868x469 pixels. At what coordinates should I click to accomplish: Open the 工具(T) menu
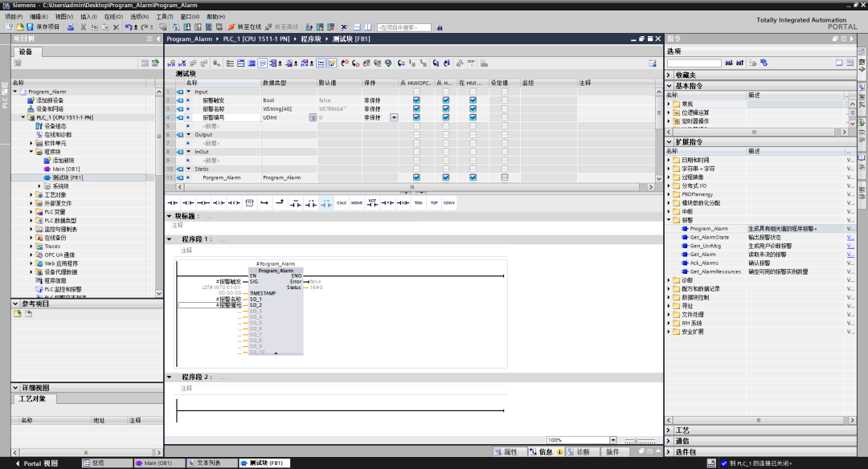pyautogui.click(x=165, y=17)
